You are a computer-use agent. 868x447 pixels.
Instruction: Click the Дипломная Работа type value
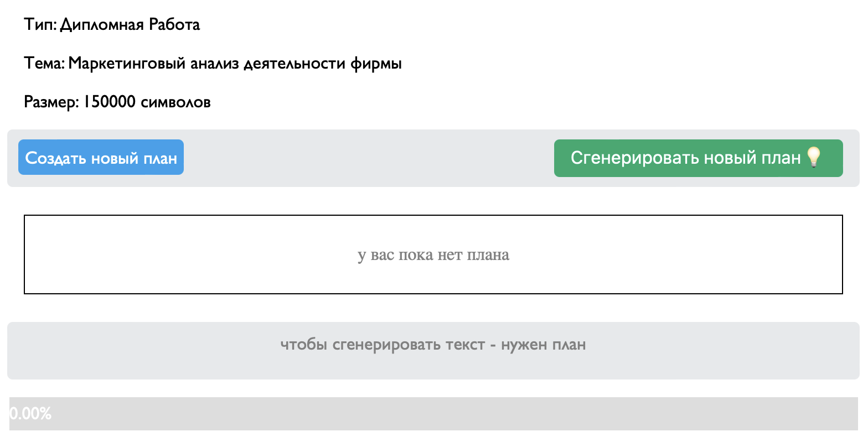click(130, 25)
